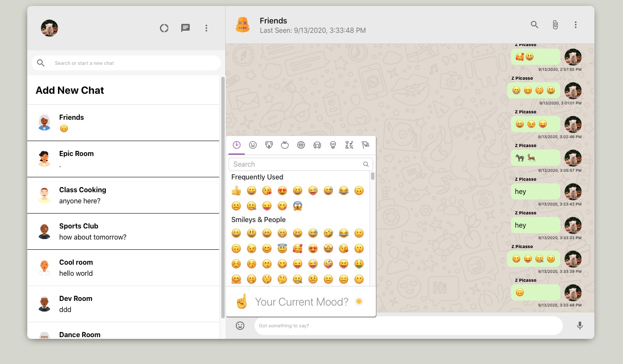Viewport: 623px width, 364px height.
Task: Open the sidebar three-dot menu
Action: (x=206, y=28)
